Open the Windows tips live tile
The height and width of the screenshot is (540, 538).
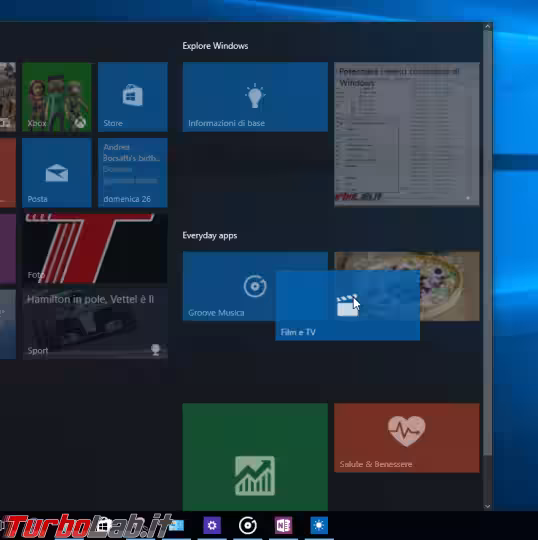407,134
